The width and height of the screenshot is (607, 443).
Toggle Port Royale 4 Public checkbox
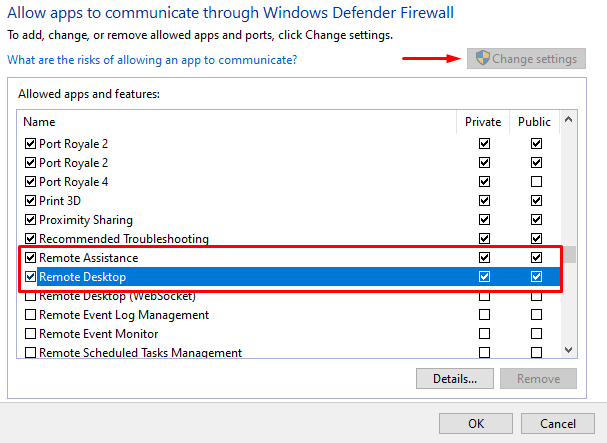point(536,182)
